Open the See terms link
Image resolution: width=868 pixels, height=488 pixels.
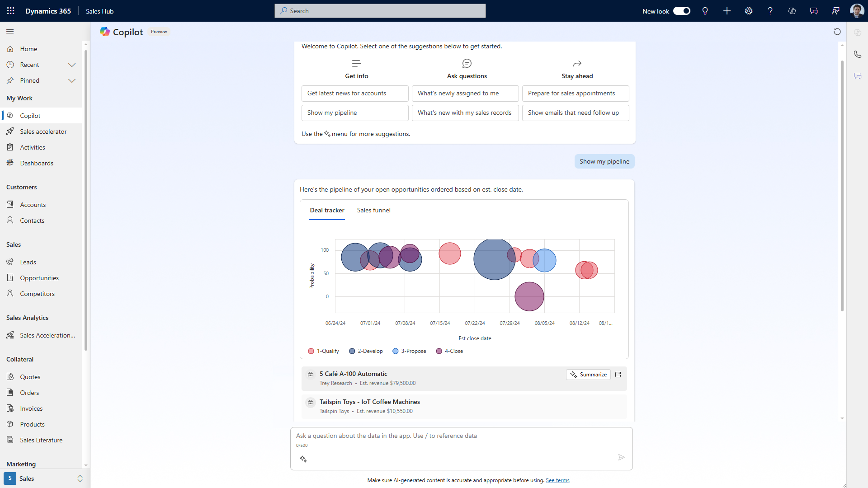pyautogui.click(x=557, y=480)
